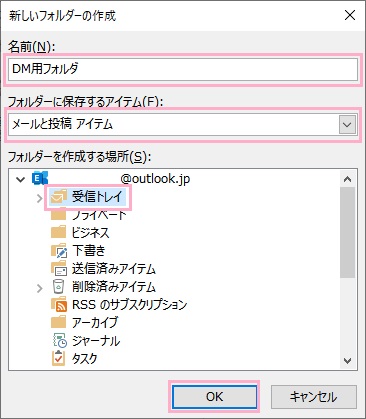Select アーカイブ text in folder tree
Viewport: 366px width, 419px height.
(x=95, y=322)
